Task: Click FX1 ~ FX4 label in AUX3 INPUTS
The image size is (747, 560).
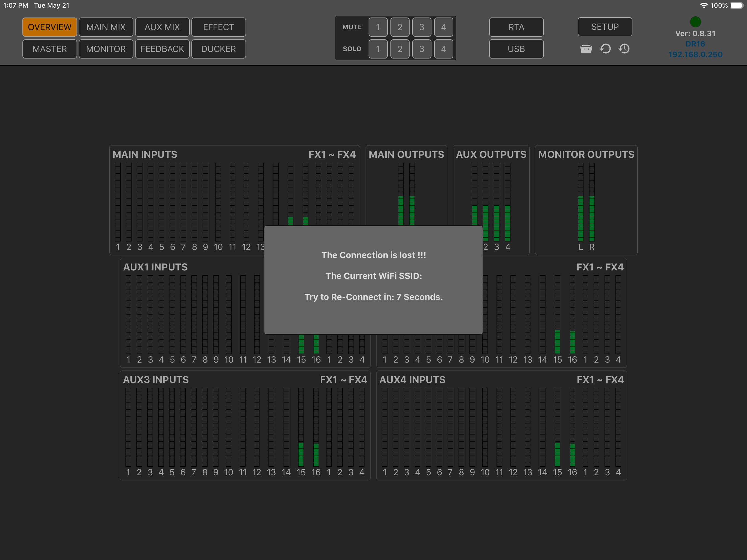Action: click(x=343, y=380)
